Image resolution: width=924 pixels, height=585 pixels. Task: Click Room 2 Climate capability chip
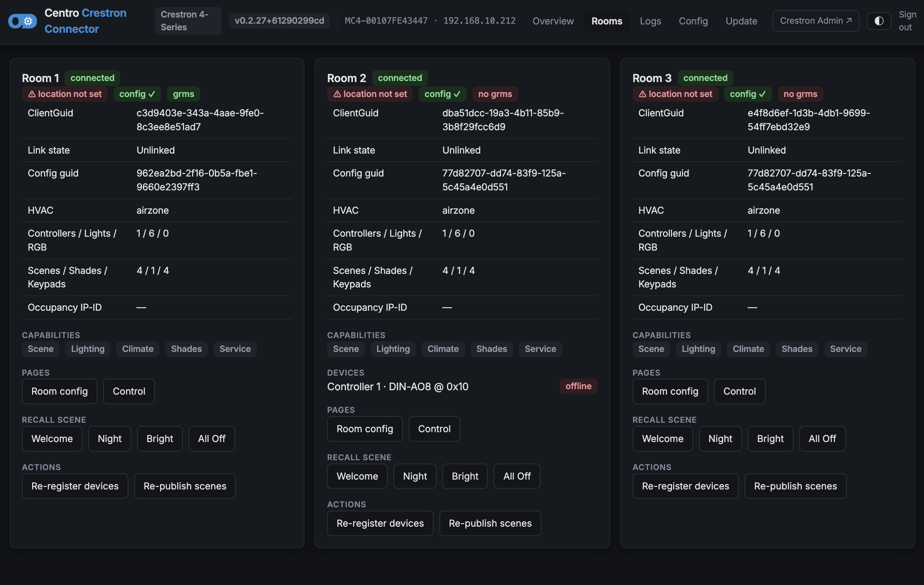click(x=443, y=349)
